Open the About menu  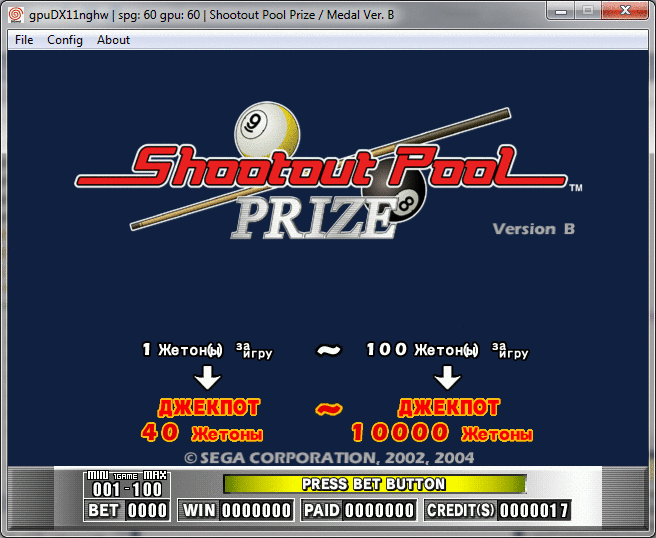[113, 40]
